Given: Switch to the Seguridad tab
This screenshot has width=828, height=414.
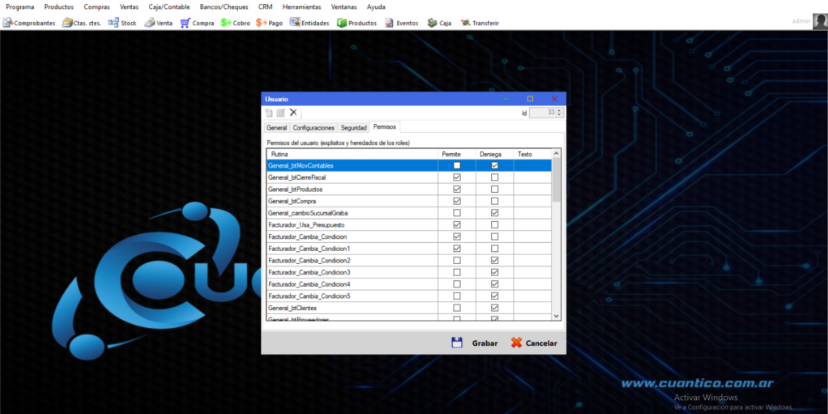Looking at the screenshot, I should pos(354,128).
